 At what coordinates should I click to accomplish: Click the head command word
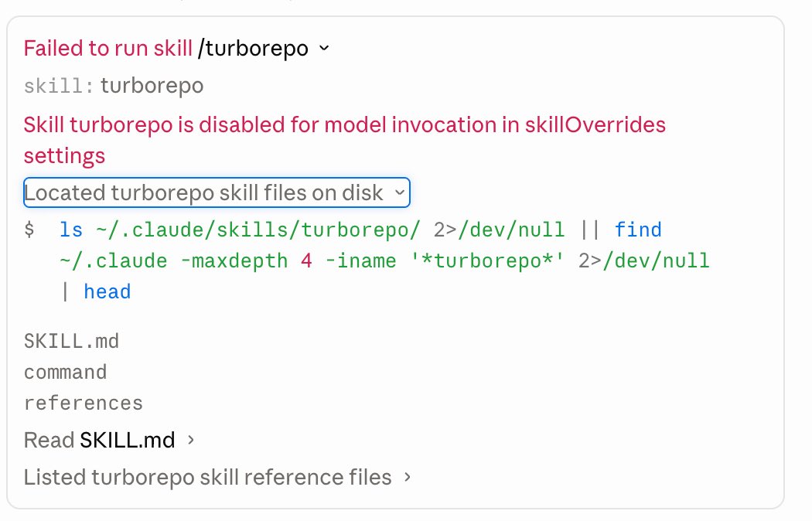pos(107,291)
